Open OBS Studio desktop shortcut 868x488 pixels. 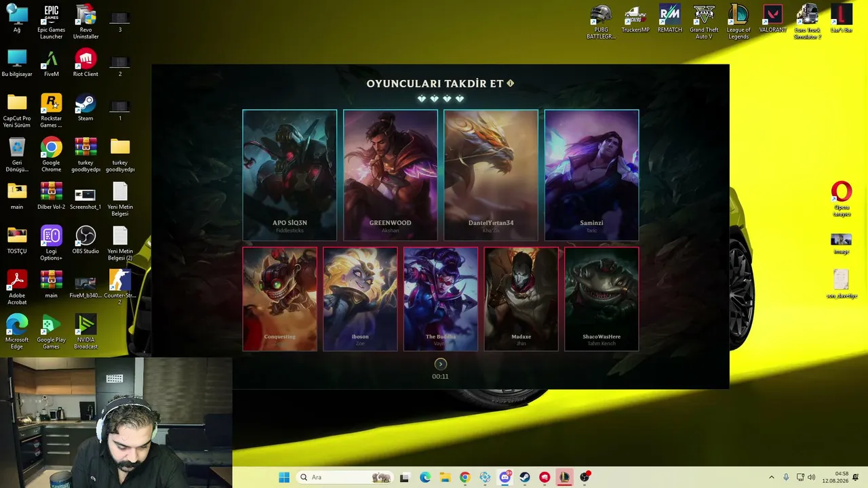85,240
